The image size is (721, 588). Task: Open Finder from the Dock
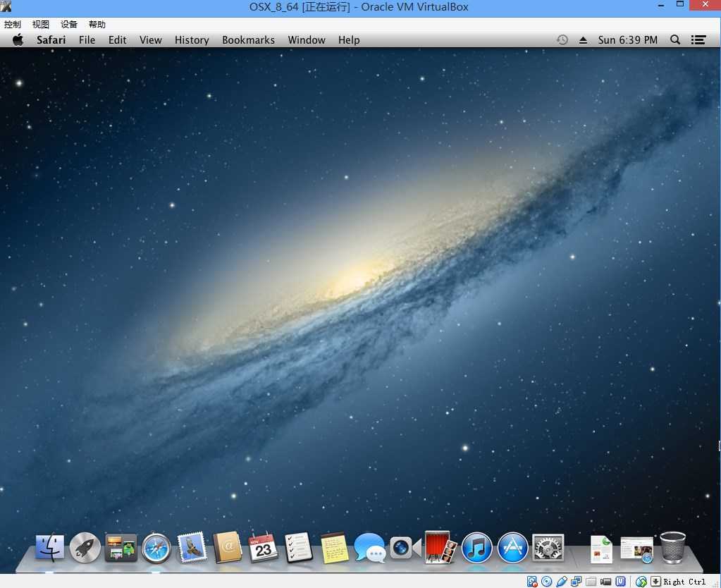tap(49, 547)
